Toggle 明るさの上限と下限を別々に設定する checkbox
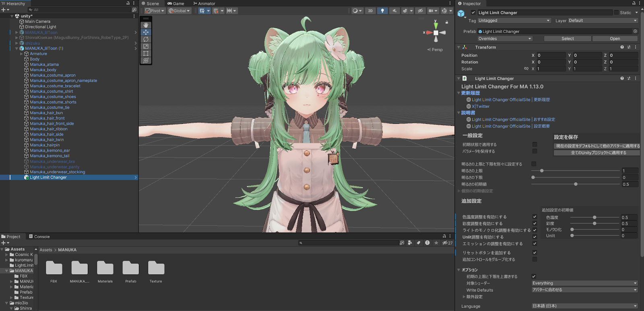The width and height of the screenshot is (644, 311). click(534, 164)
